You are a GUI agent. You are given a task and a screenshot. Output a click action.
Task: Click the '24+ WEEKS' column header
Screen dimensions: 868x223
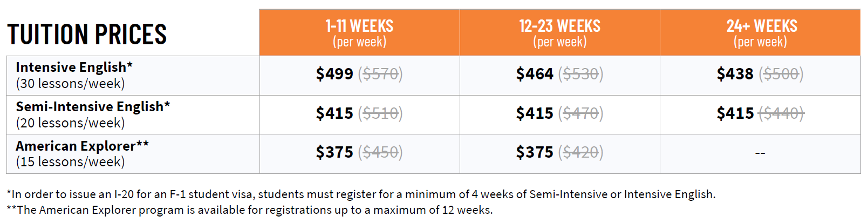[x=762, y=26]
